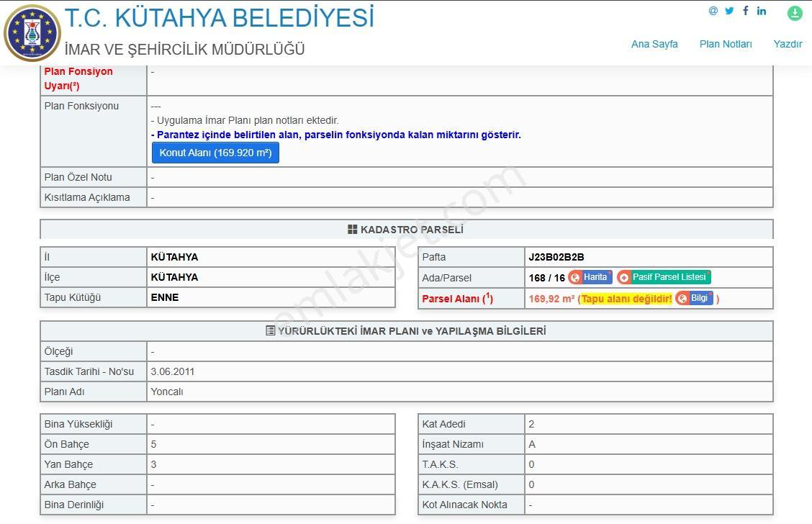Click the Uygulama İmar Planı plan notları line
Image resolution: width=812 pixels, height=524 pixels.
[245, 120]
